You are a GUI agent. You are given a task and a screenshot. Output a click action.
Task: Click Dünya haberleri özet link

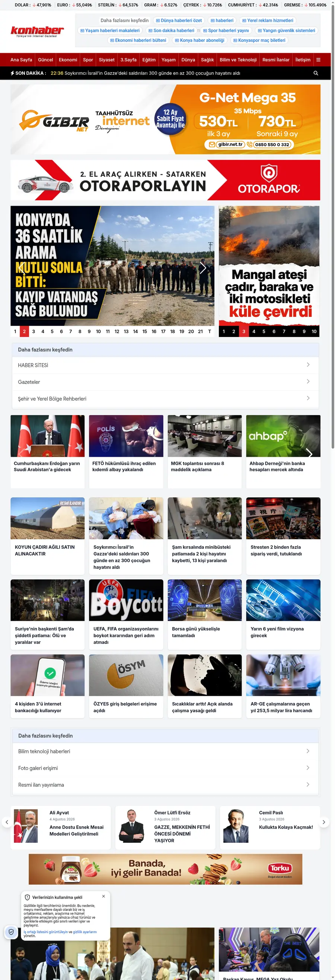pos(179,20)
